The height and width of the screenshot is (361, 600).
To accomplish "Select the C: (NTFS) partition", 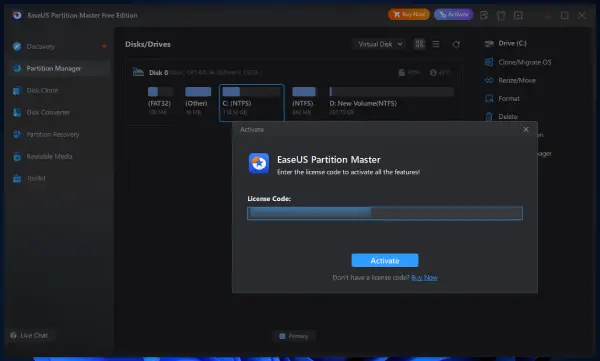I will (252, 103).
